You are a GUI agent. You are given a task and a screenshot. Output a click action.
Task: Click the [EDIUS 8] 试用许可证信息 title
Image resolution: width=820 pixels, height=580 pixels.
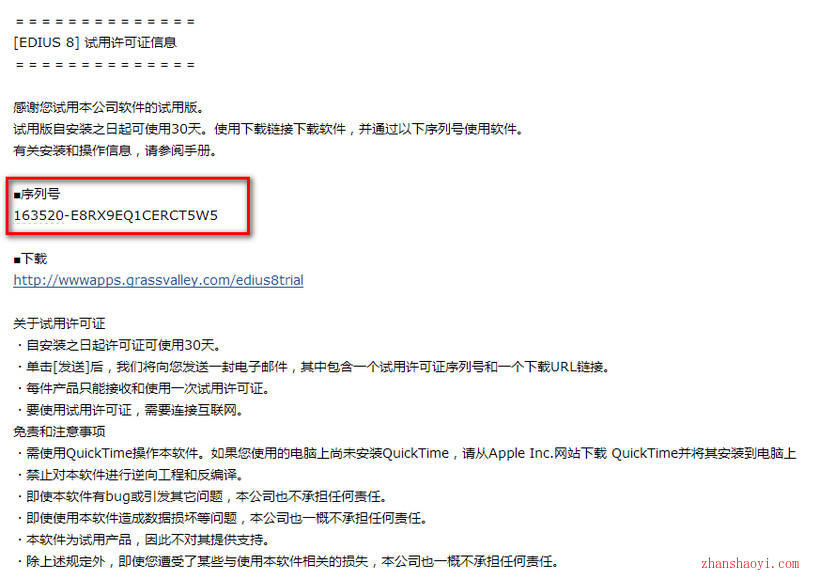click(x=95, y=43)
